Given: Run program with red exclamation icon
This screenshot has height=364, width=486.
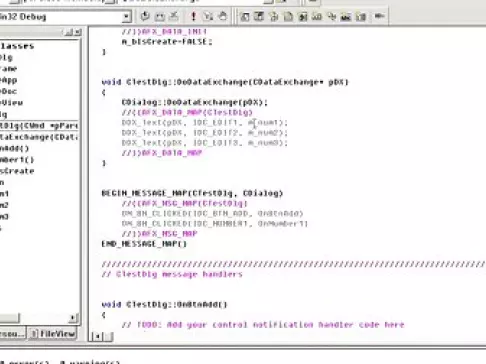Looking at the screenshot, I should [193, 16].
